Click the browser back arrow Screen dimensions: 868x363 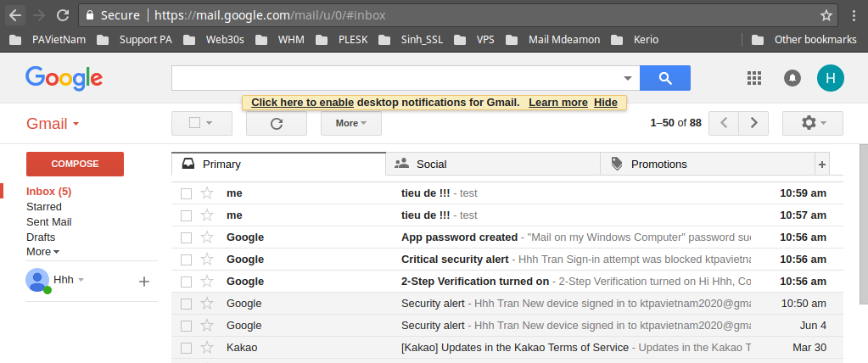15,15
